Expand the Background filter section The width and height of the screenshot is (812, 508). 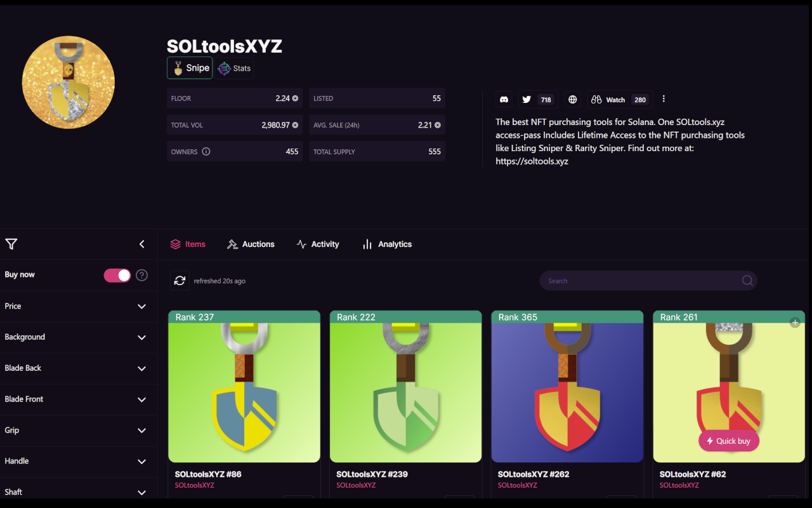pos(141,337)
